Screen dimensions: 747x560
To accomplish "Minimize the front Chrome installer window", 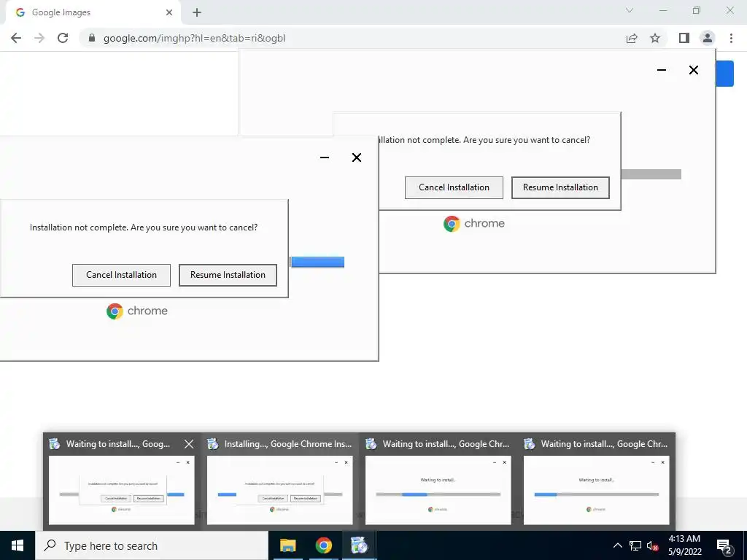I will (325, 157).
